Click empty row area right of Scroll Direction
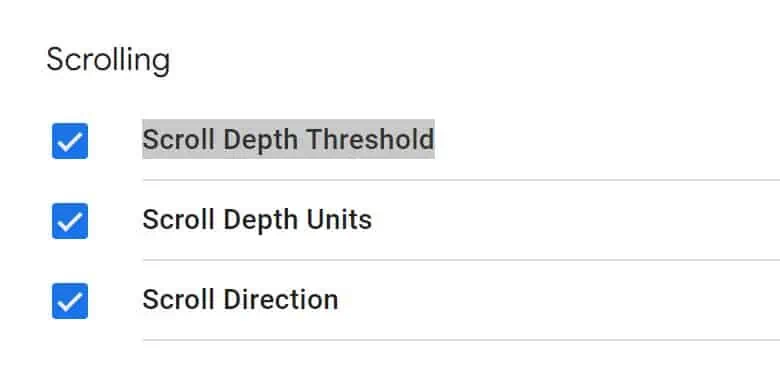Screen dimensions: 780x384 click(559, 300)
